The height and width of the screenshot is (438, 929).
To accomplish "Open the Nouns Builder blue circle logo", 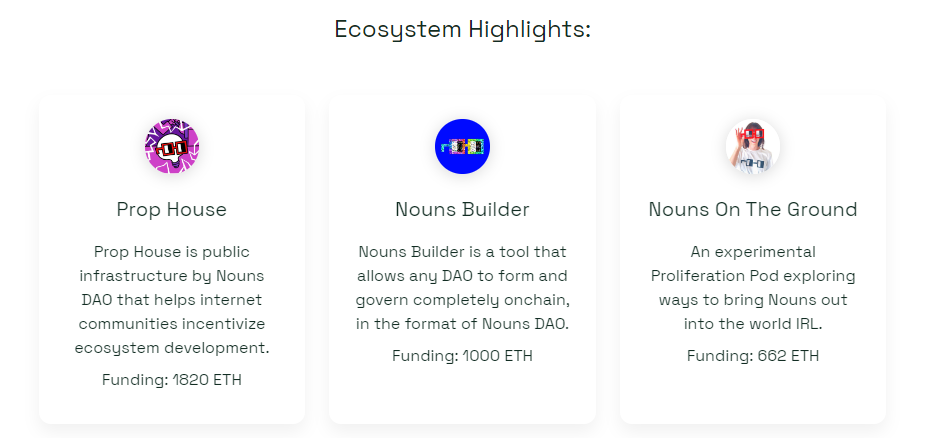I will click(463, 146).
